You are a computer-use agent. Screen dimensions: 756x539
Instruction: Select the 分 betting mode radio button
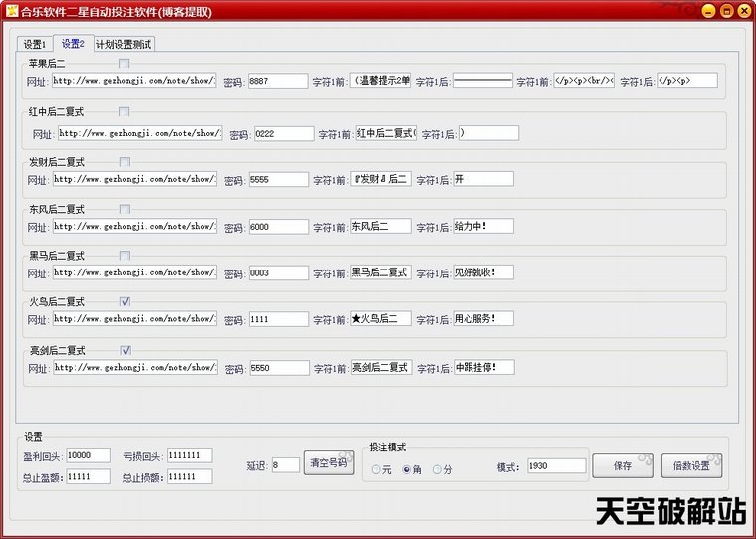[438, 469]
